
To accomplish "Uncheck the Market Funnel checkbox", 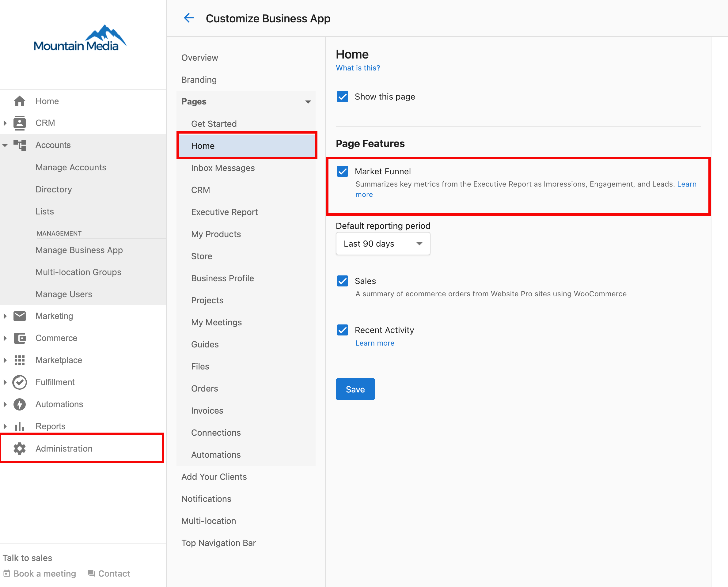I will coord(343,172).
